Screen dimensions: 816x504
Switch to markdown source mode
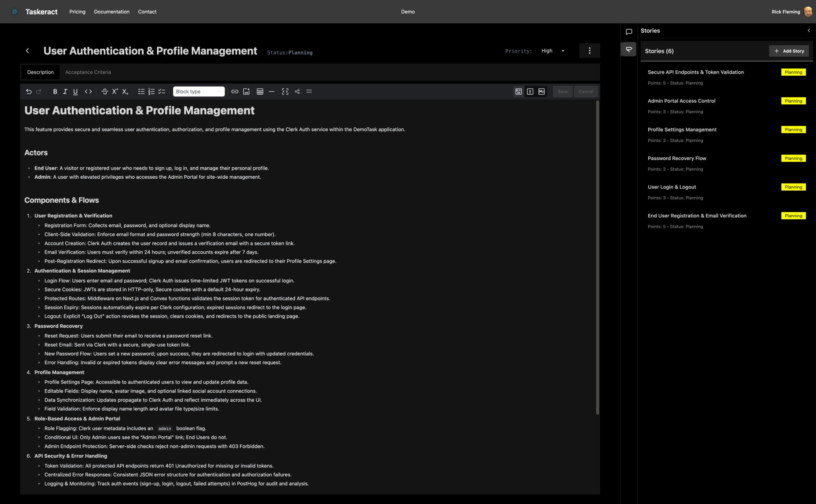541,92
